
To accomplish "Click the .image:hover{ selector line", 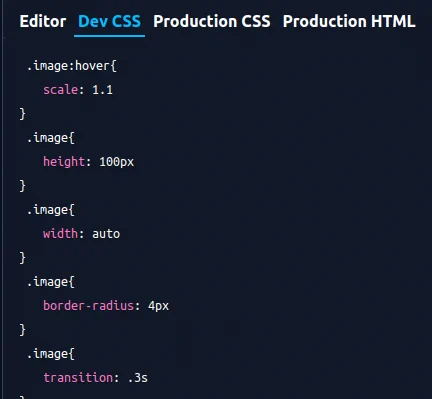I will [71, 66].
